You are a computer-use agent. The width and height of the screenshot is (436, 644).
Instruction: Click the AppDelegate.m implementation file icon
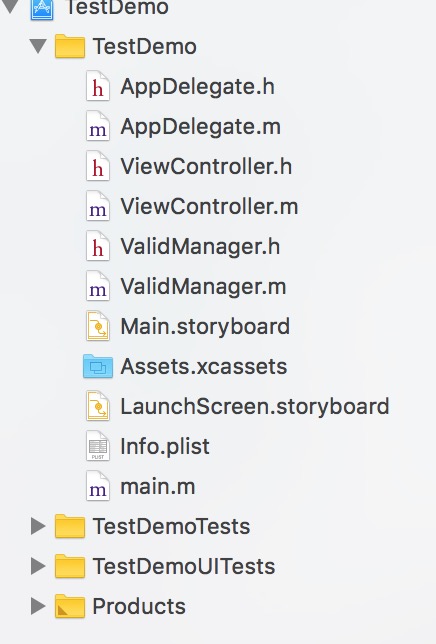(x=98, y=126)
